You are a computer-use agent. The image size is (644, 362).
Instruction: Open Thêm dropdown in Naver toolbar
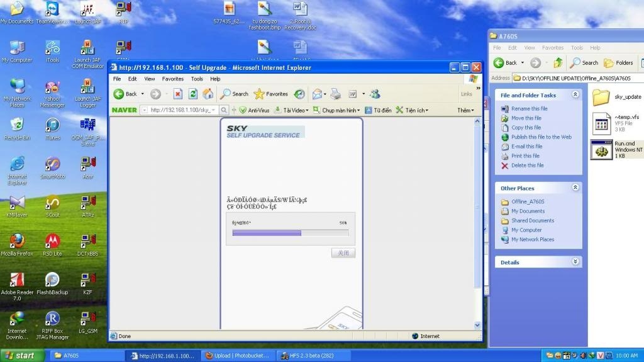(466, 110)
